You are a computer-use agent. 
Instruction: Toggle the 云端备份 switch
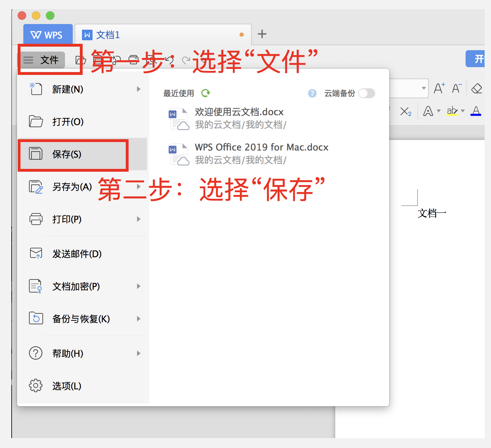(x=366, y=93)
